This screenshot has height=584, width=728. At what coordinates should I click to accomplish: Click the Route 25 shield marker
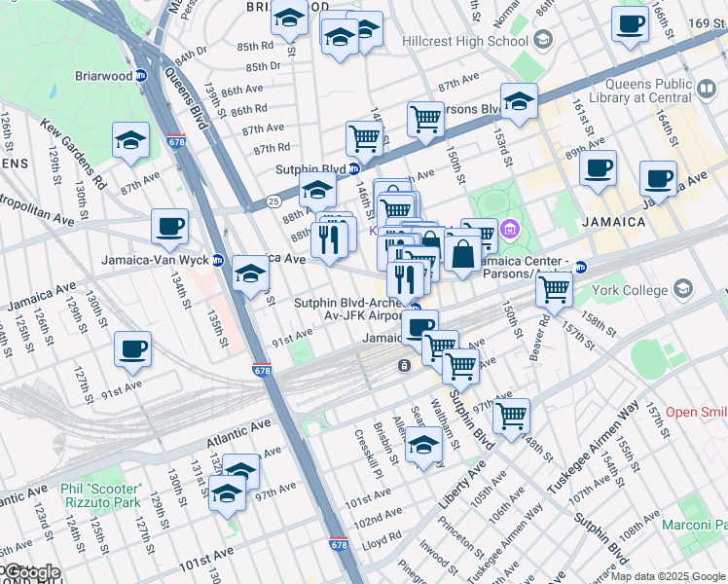(273, 201)
